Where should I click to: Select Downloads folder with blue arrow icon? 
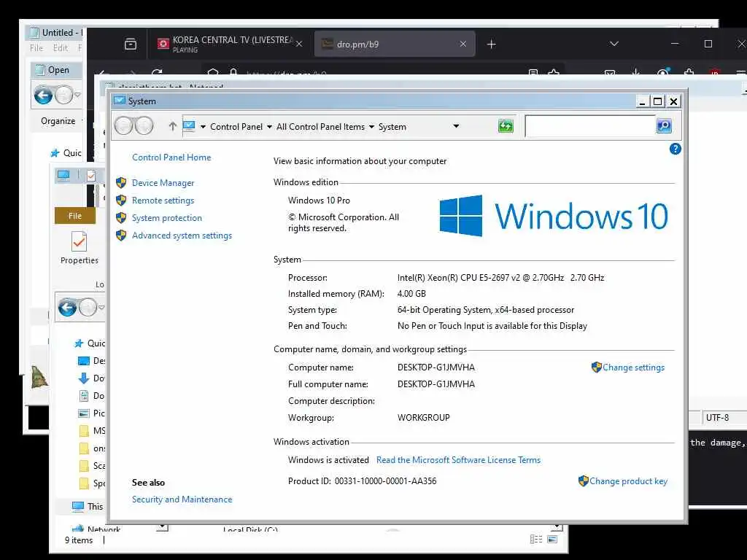pyautogui.click(x=91, y=378)
